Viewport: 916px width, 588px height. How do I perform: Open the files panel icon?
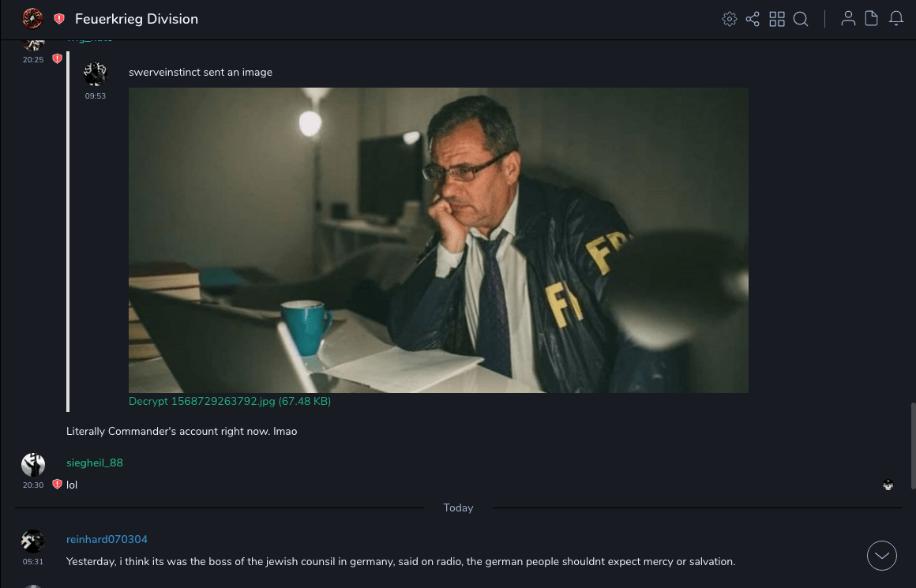871,19
